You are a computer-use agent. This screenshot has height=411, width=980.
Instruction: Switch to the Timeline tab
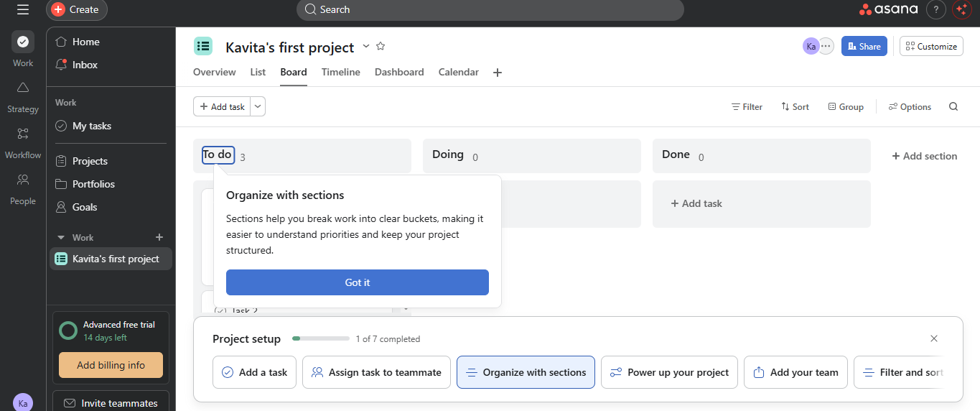click(x=341, y=72)
